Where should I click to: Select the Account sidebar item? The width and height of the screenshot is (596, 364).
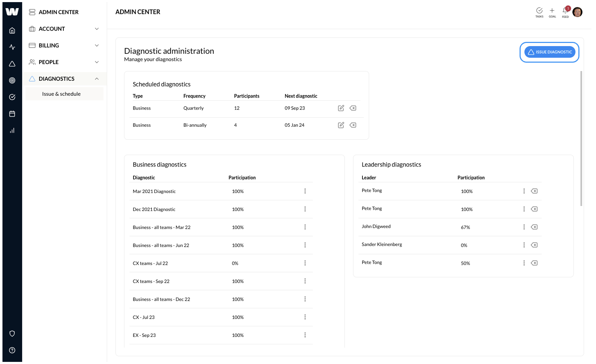point(64,29)
